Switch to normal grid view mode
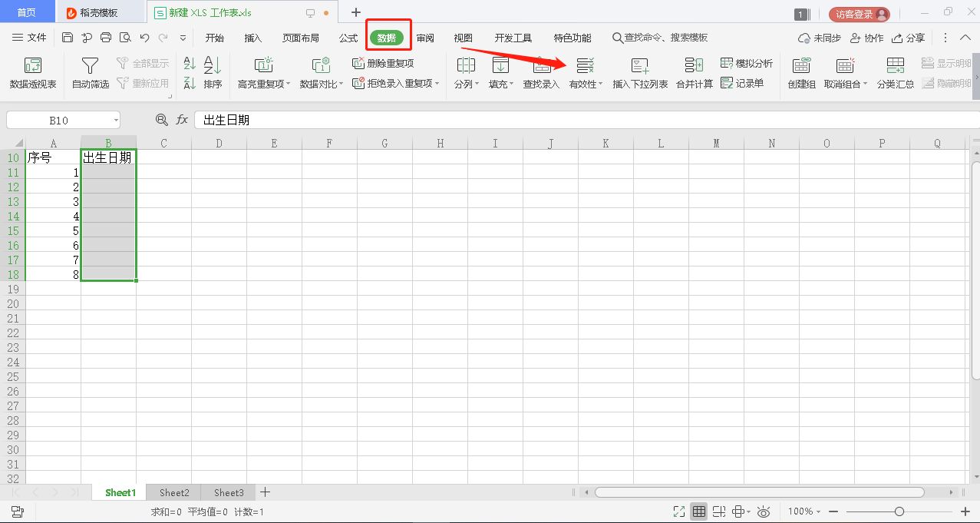This screenshot has width=980, height=523. [x=699, y=511]
